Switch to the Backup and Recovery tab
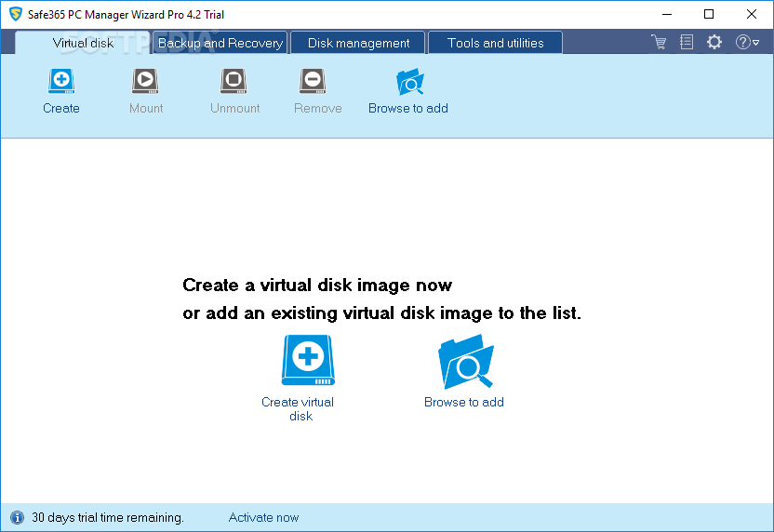This screenshot has width=774, height=532. click(220, 43)
